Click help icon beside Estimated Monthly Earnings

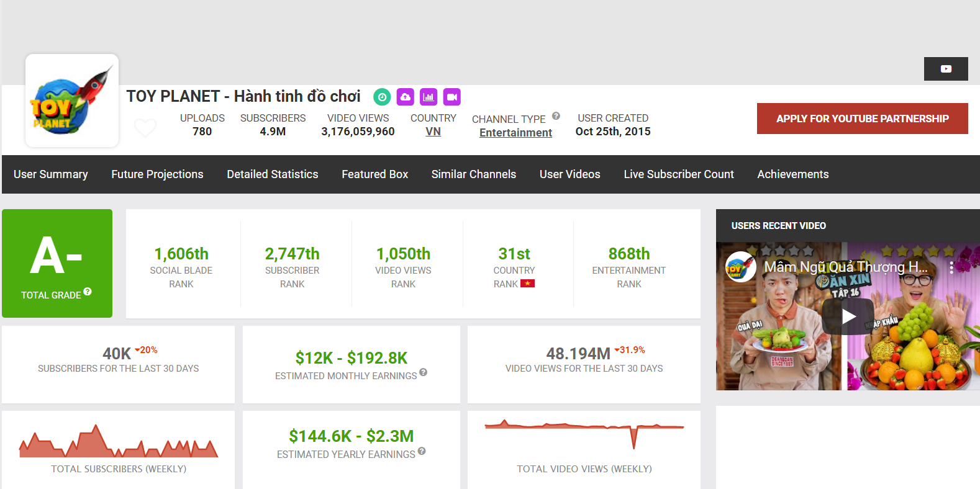pyautogui.click(x=423, y=372)
